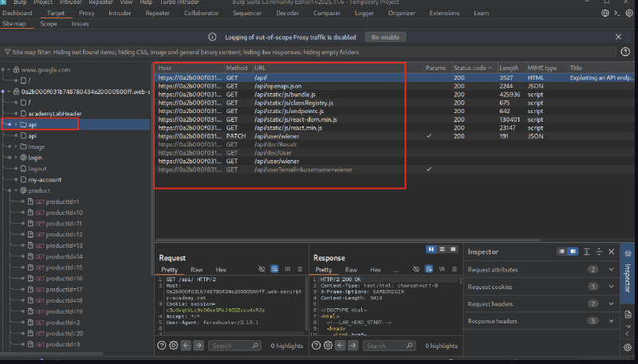638x364 pixels.
Task: Open Request panel help icon
Action: point(162,346)
